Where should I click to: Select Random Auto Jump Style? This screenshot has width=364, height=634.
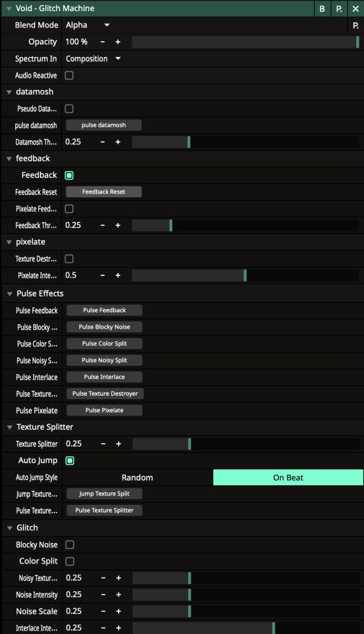tap(137, 477)
